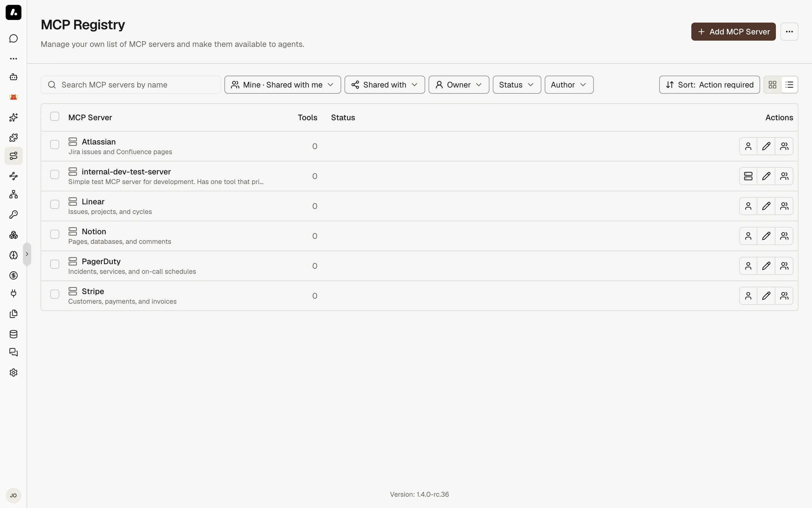Select the PagerDuty row checkbox
The image size is (812, 508).
55,264
